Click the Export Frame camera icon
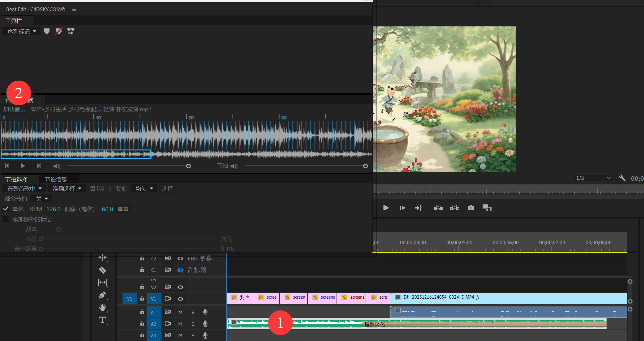 pyautogui.click(x=471, y=208)
